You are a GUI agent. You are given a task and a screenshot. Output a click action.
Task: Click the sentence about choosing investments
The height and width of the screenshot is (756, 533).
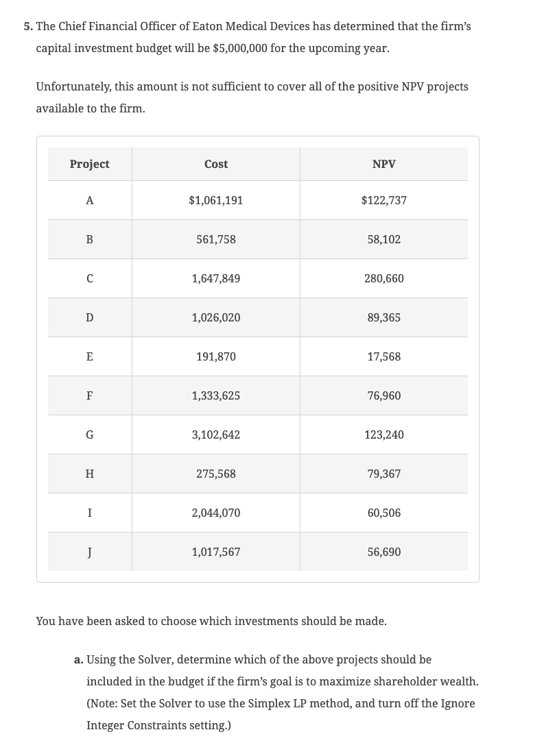tap(211, 621)
